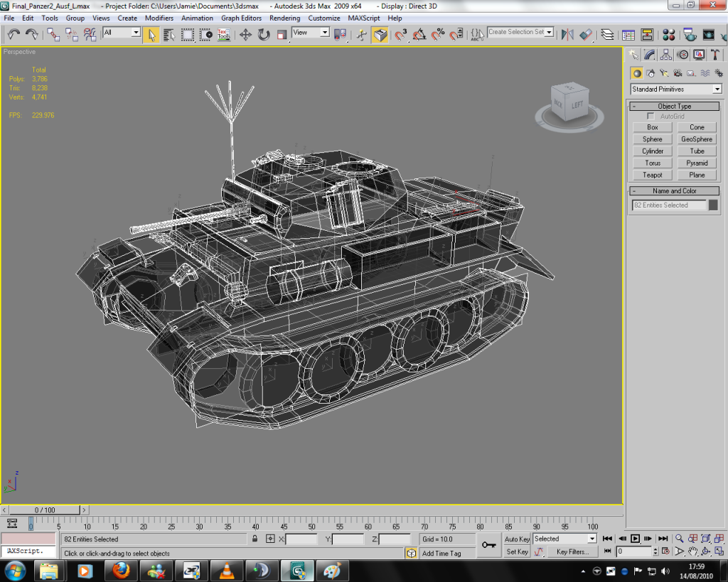Screen dimensions: 728x582
Task: Select the Move transform tool
Action: 245,34
